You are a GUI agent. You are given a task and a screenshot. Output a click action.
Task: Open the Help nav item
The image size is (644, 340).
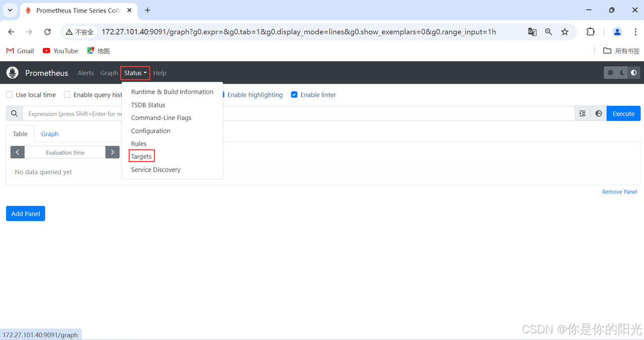tap(159, 73)
